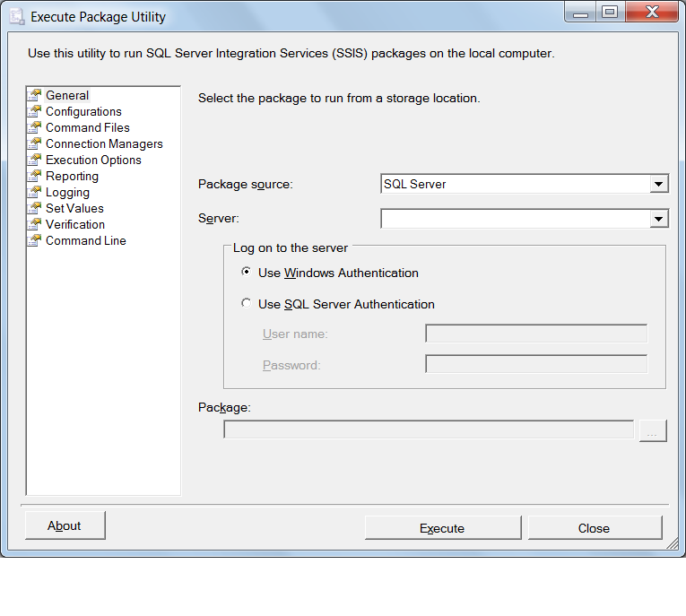The height and width of the screenshot is (616, 686).
Task: Click the User name text field
Action: [x=536, y=334]
